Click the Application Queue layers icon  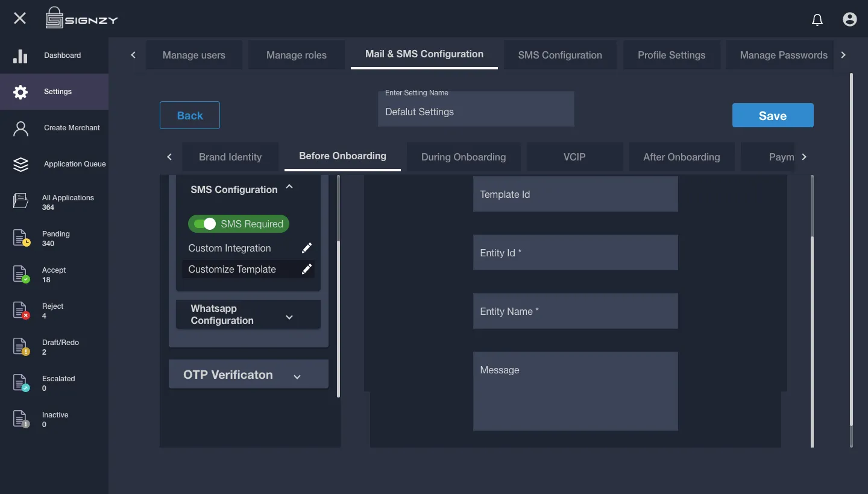pyautogui.click(x=20, y=165)
